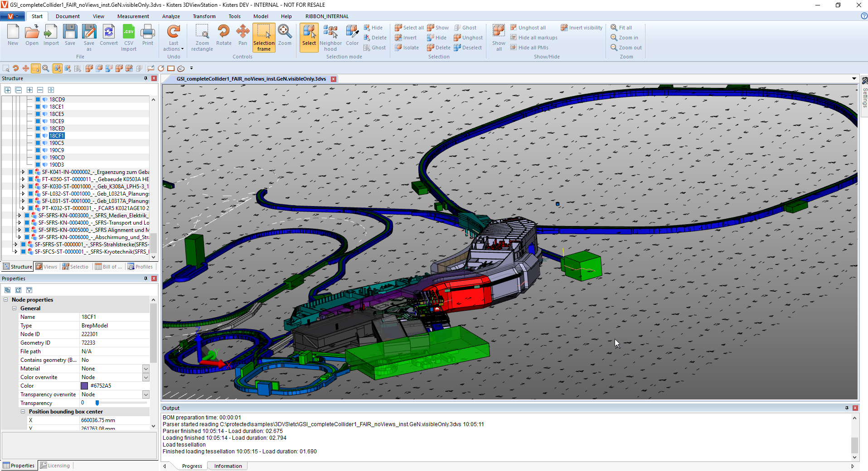The width and height of the screenshot is (868, 471).
Task: Click the purple Color swatch #6752A5
Action: click(x=84, y=386)
